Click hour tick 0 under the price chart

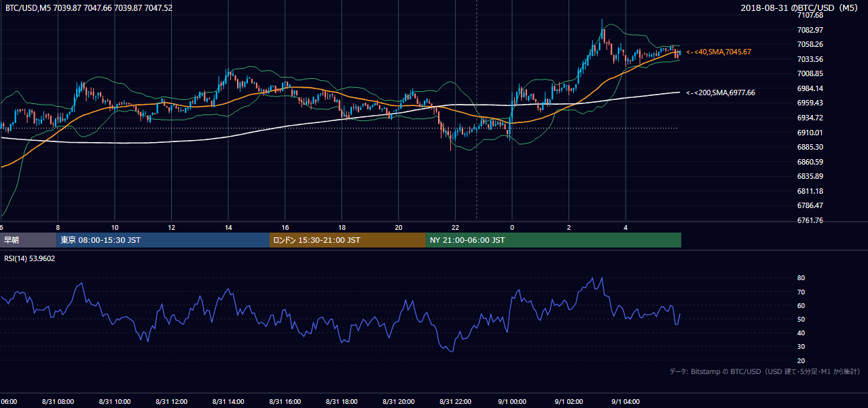coord(511,228)
